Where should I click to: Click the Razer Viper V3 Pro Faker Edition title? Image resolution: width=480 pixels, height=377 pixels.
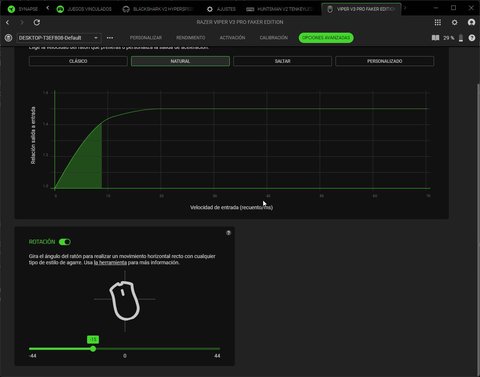[240, 22]
